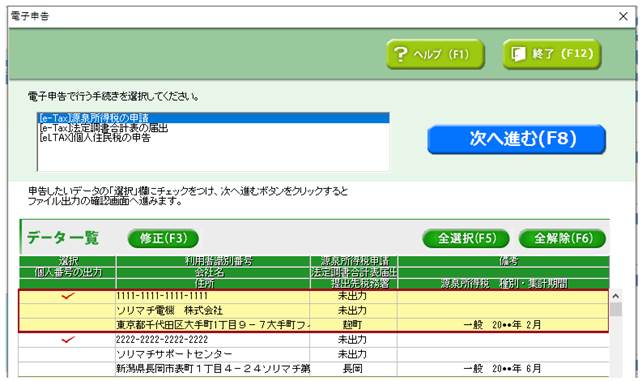
Task: Click the 選択 column header
Action: (x=68, y=261)
